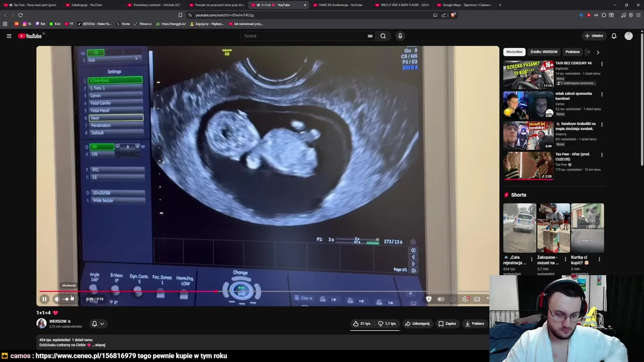Image resolution: width=644 pixels, height=362 pixels.
Task: Expand the description with …więcej
Action: [100, 345]
